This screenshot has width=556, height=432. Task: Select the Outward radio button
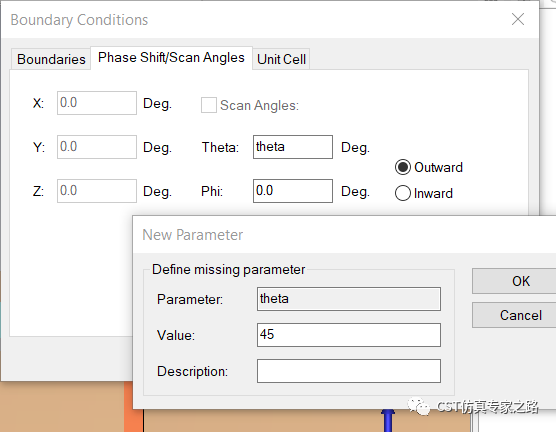403,167
